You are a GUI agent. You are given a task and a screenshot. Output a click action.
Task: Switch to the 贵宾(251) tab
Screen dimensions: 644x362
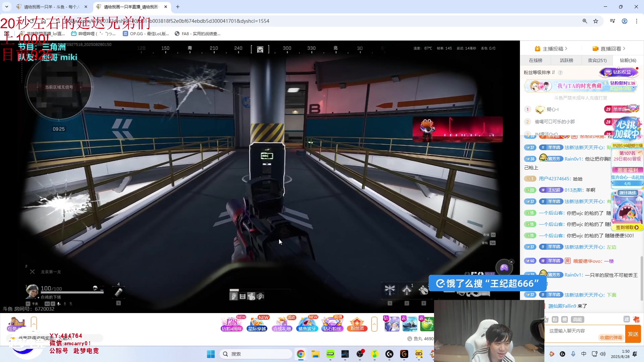tap(597, 60)
